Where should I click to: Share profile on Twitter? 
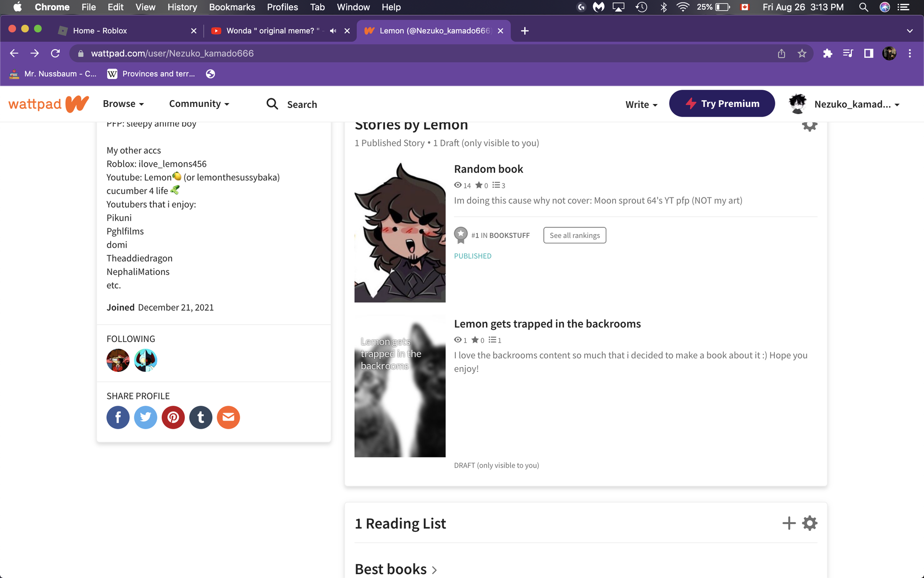145,417
